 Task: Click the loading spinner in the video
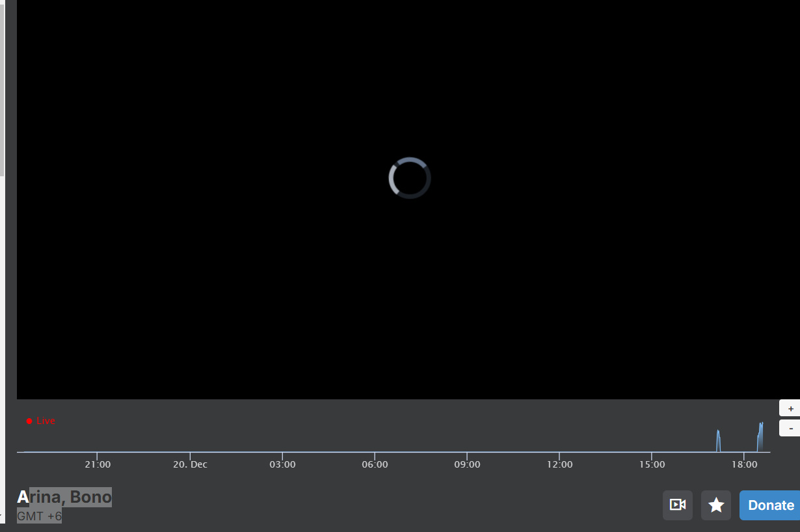(x=410, y=178)
